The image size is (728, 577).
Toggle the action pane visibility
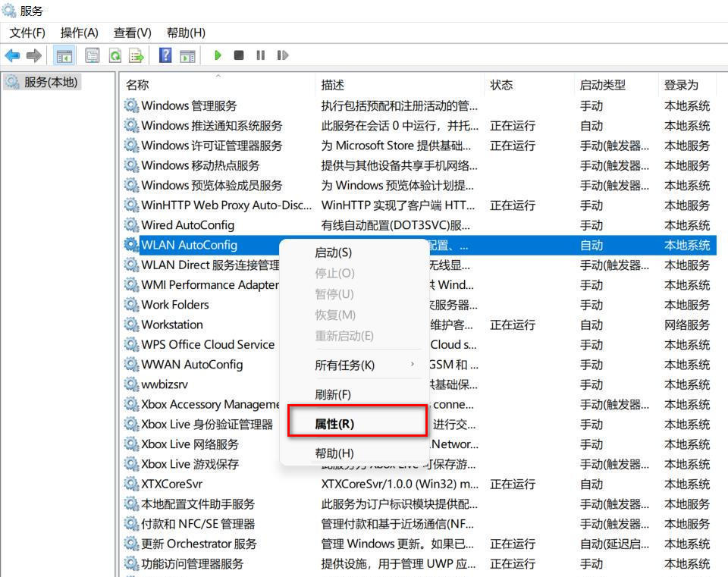187,55
